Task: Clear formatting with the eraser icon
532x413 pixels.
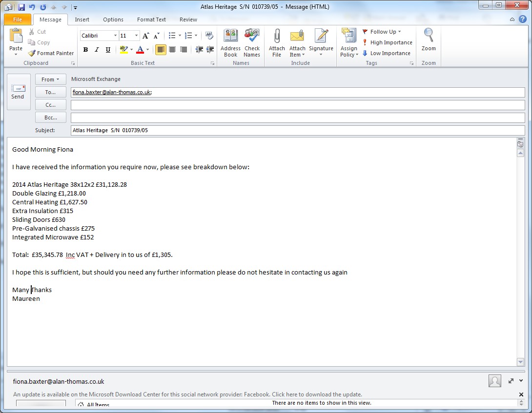Action: [x=209, y=36]
